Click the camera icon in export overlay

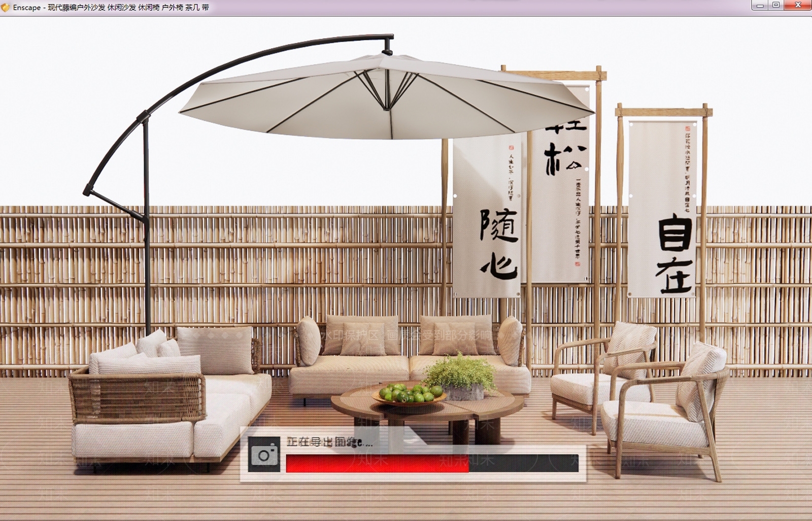coord(264,454)
